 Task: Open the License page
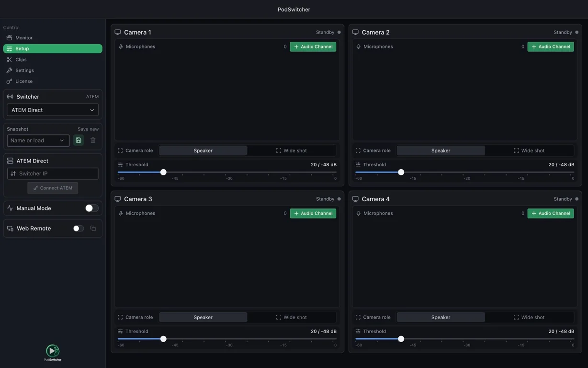pyautogui.click(x=53, y=81)
